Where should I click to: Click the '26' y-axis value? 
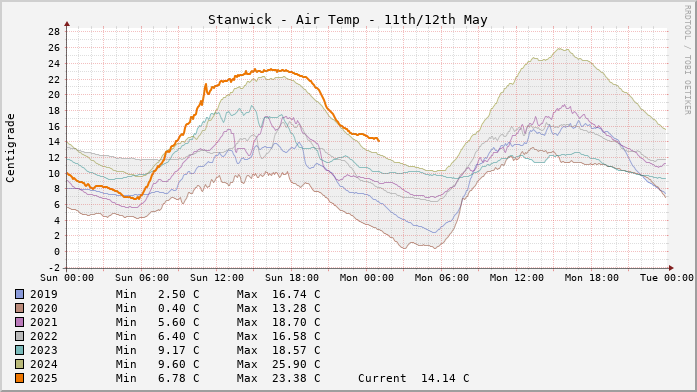54,48
